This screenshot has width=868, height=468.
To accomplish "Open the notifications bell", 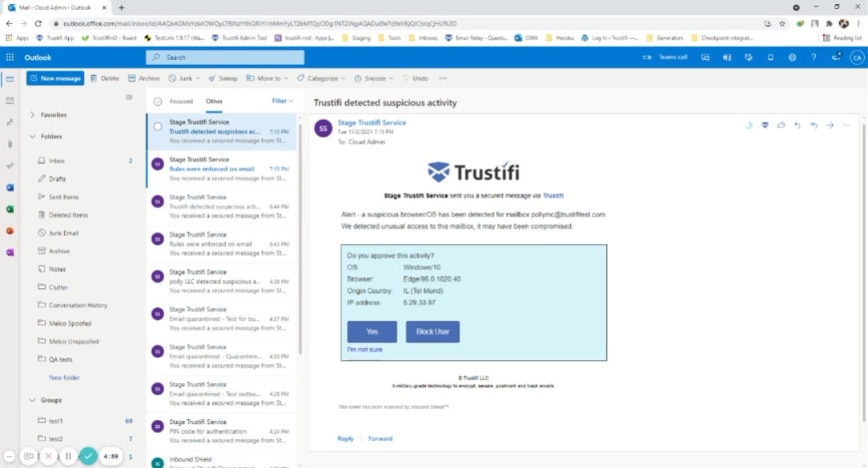I will click(x=770, y=58).
